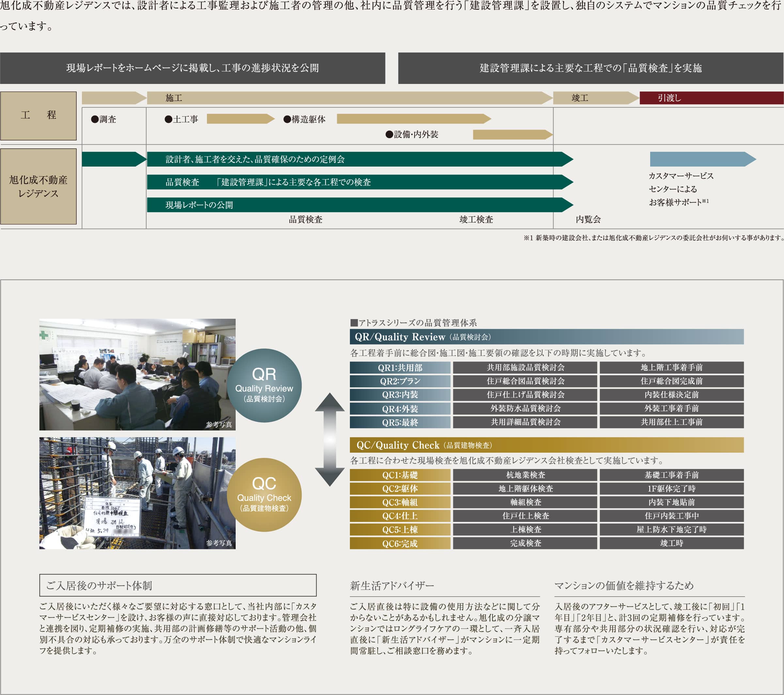Click the ●構造躯体 label
Image resolution: width=784 pixels, height=695 pixels.
[305, 119]
